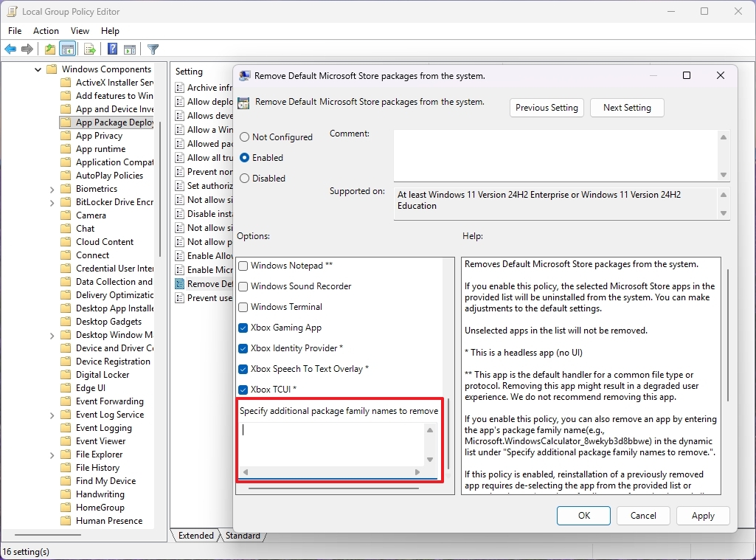Image resolution: width=756 pixels, height=560 pixels.
Task: Open Help using the question mark icon
Action: point(111,49)
